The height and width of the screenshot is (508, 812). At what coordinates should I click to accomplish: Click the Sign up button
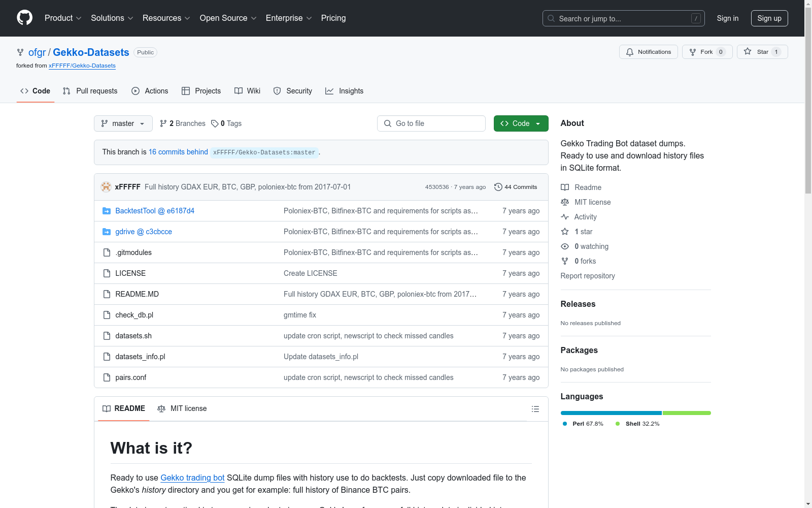(769, 18)
